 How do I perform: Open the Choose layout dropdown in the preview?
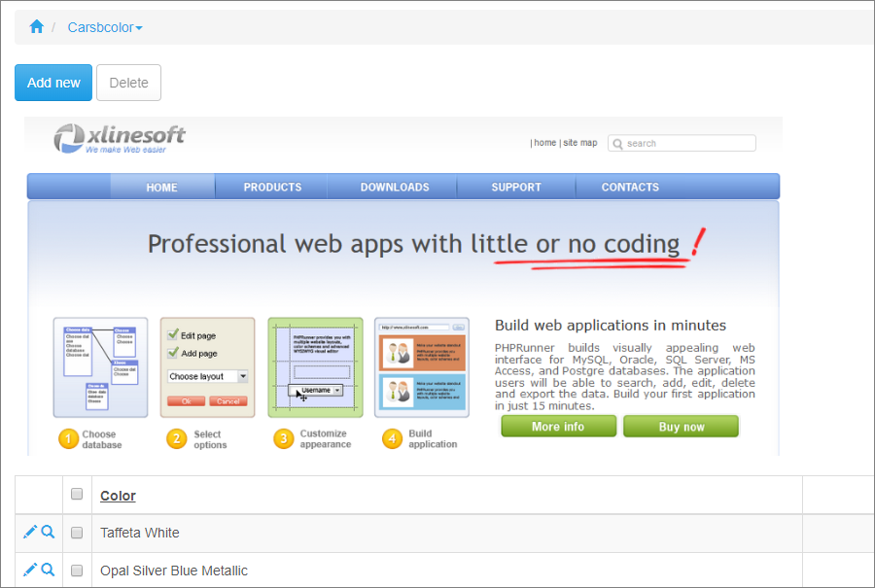pos(207,374)
